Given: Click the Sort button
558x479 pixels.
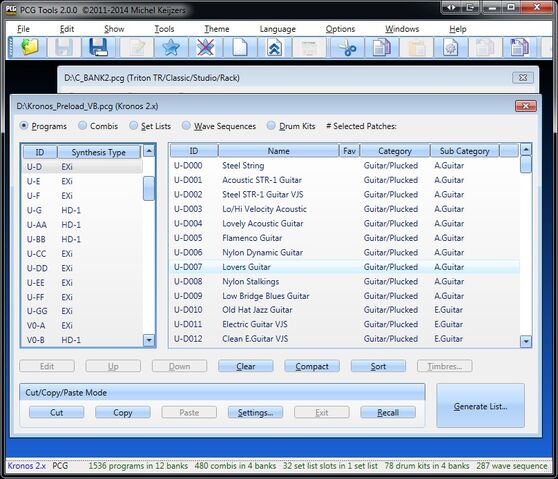Looking at the screenshot, I should pos(378,366).
